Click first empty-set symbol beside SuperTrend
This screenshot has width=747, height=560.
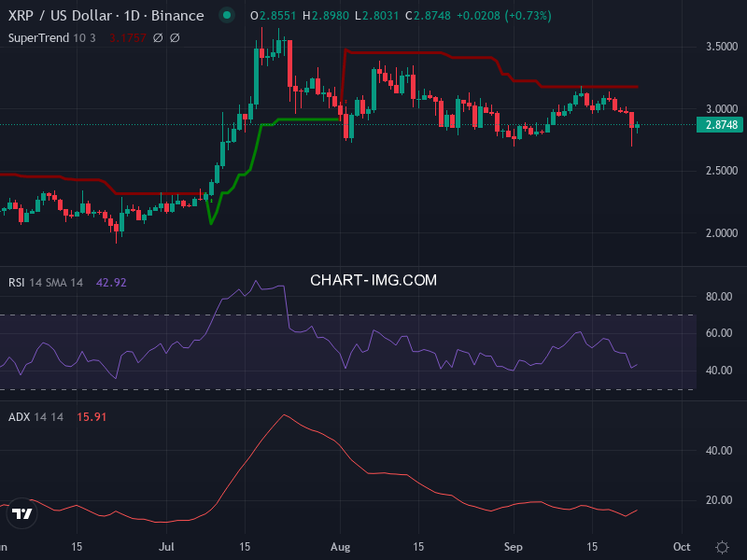click(x=158, y=38)
